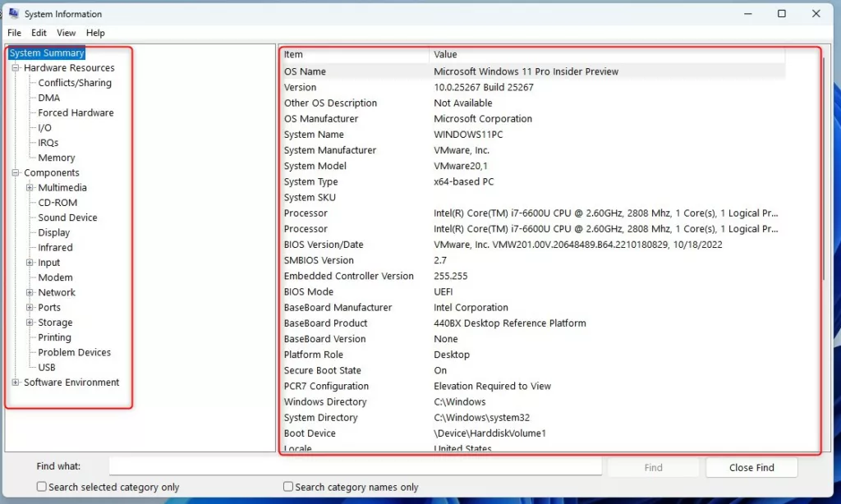Select System Summary in the tree
This screenshot has height=504, width=841.
click(47, 53)
